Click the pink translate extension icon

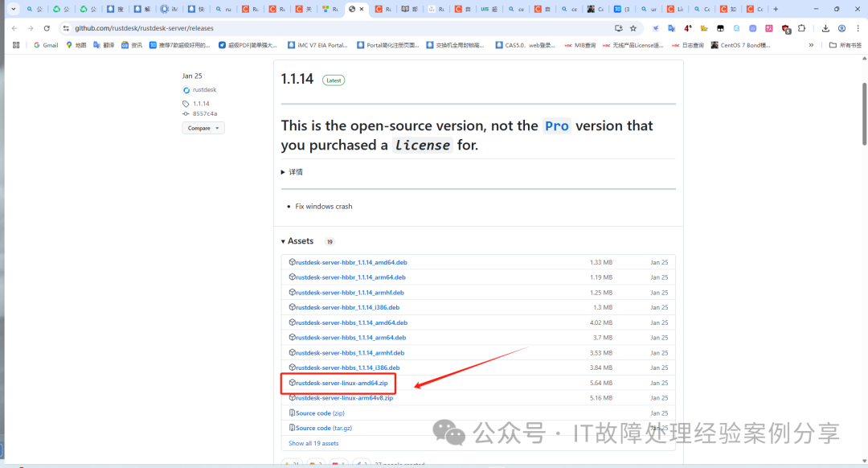[x=769, y=28]
